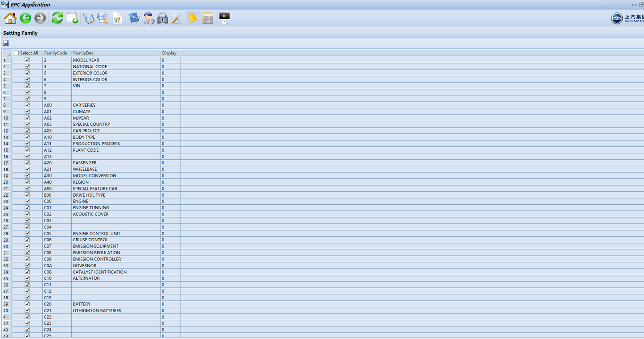Click the green refresh arrows icon
Image resolution: width=644 pixels, height=339 pixels.
click(x=57, y=18)
